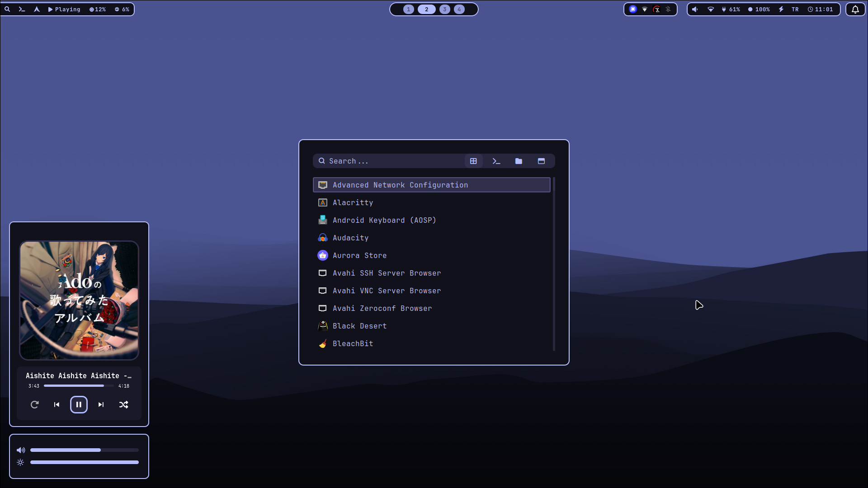Click the Audacity headphones icon

[x=323, y=238]
